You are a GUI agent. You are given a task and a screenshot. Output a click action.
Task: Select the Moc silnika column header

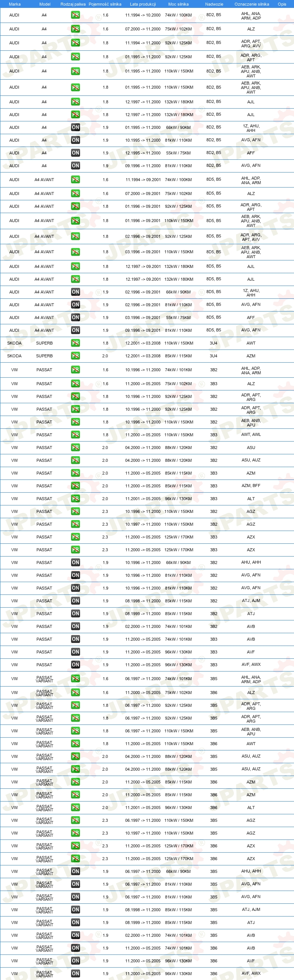179,4
